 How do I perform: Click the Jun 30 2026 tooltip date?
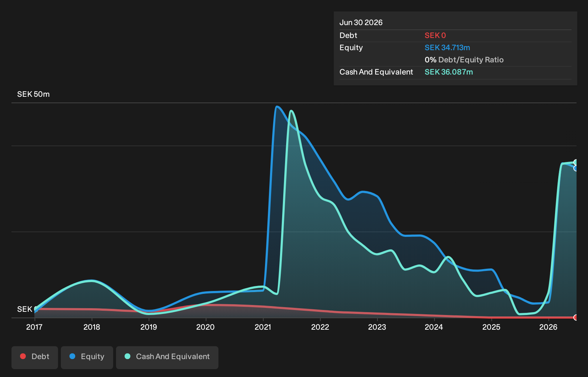coord(361,23)
